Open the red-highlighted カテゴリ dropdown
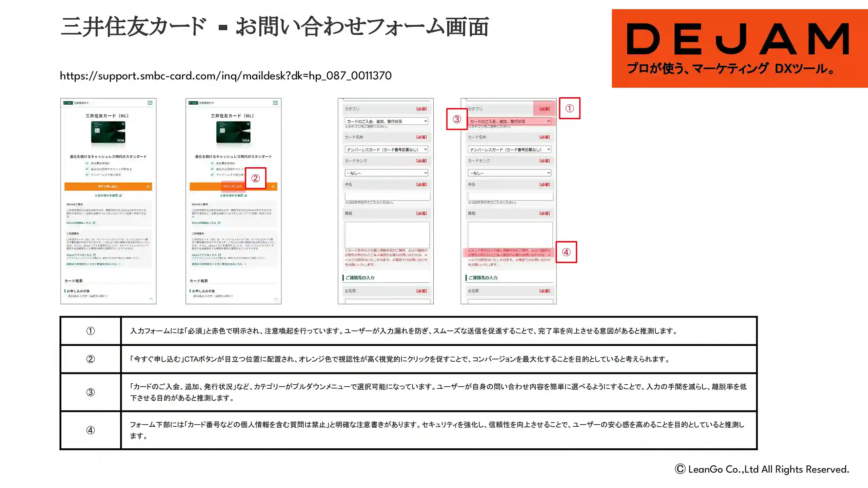 click(x=510, y=121)
